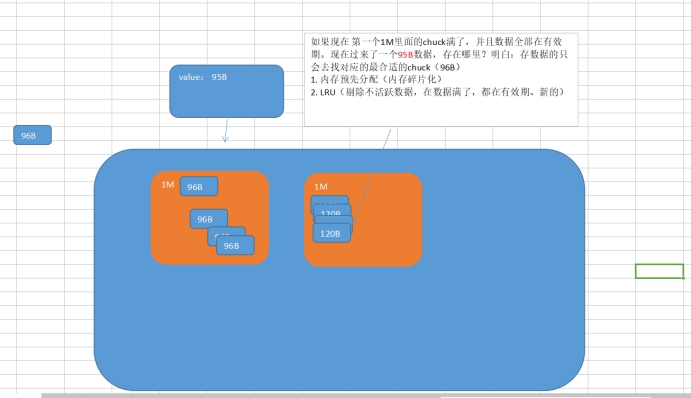Click the "内存预先分配" line in the note
The height and width of the screenshot is (398, 691).
point(376,80)
